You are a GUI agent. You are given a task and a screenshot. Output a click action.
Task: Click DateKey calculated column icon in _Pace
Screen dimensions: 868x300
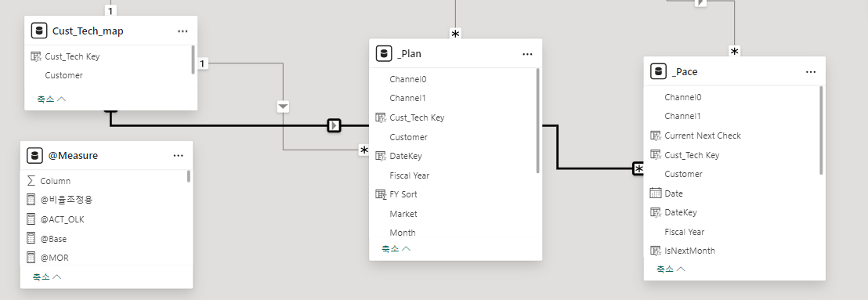coord(656,212)
